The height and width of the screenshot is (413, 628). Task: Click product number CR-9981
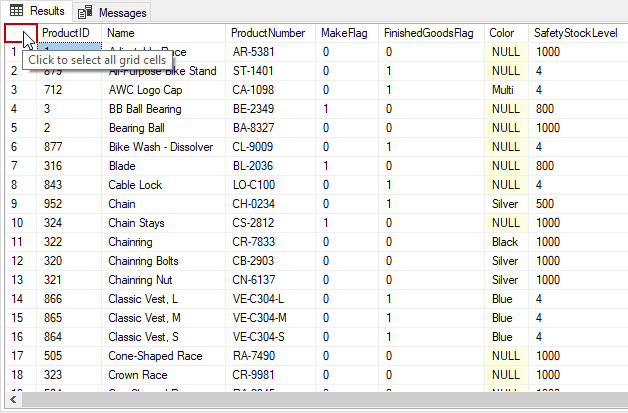(x=271, y=375)
